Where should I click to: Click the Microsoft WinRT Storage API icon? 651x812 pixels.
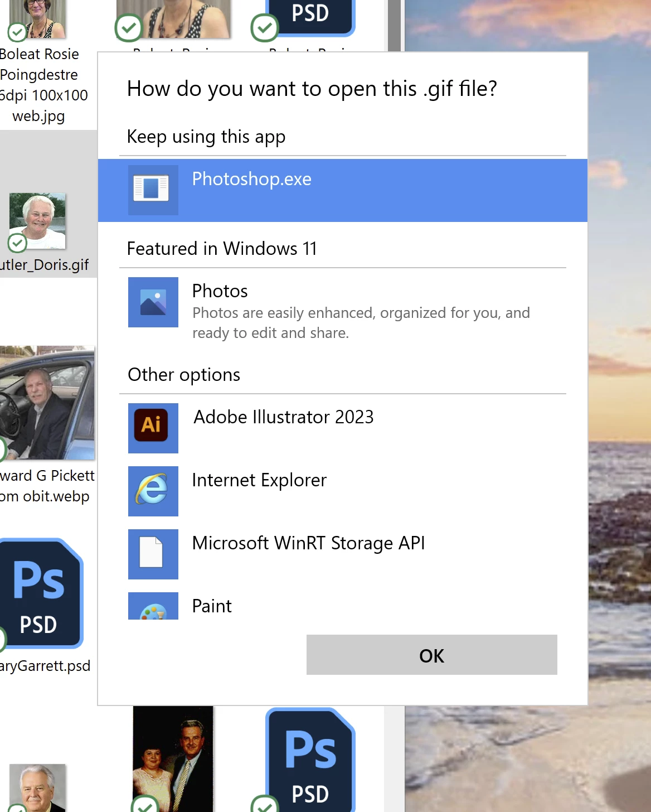click(x=153, y=554)
